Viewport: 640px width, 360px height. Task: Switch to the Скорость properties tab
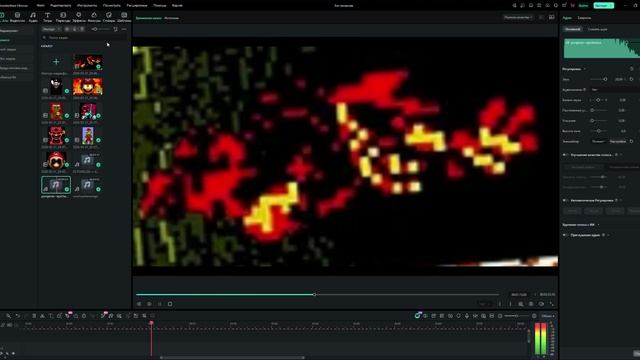[584, 18]
